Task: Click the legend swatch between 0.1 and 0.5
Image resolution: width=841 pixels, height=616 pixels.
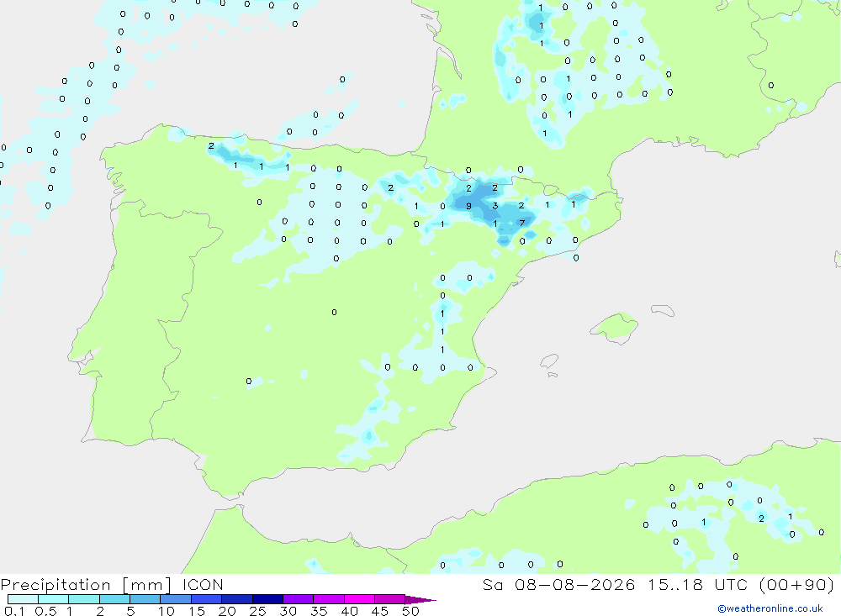Action: (23, 599)
